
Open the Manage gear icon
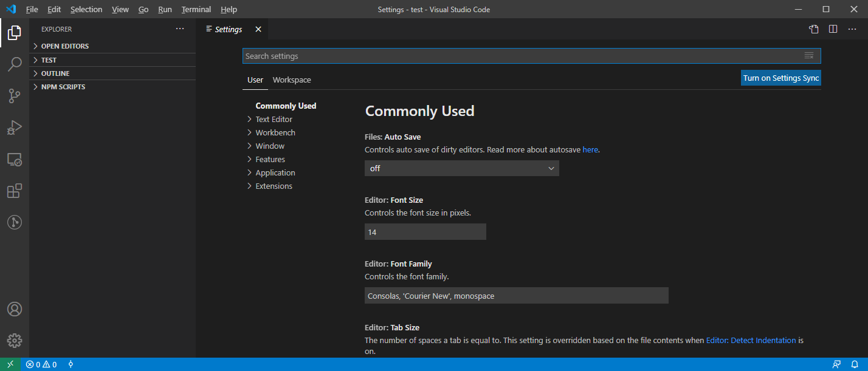[15, 341]
